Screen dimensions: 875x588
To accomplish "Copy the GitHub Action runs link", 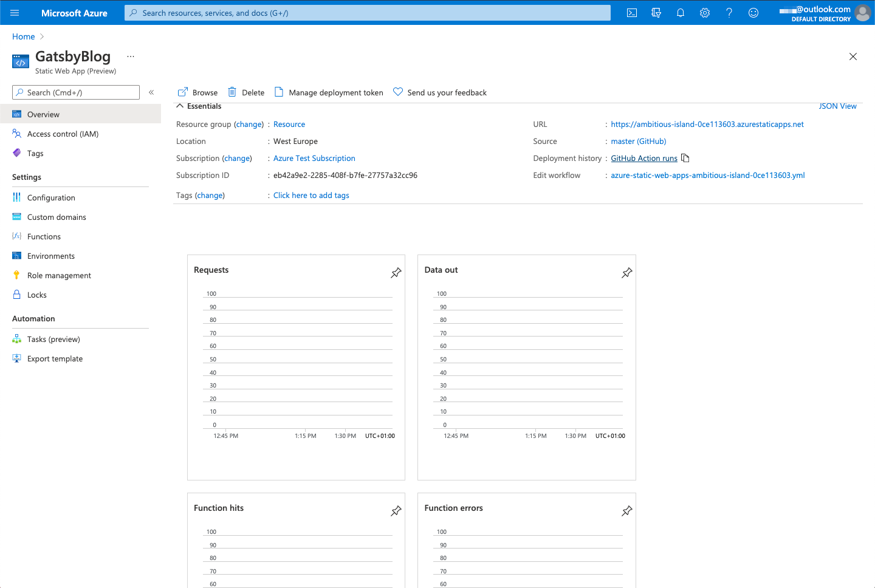I will (685, 158).
